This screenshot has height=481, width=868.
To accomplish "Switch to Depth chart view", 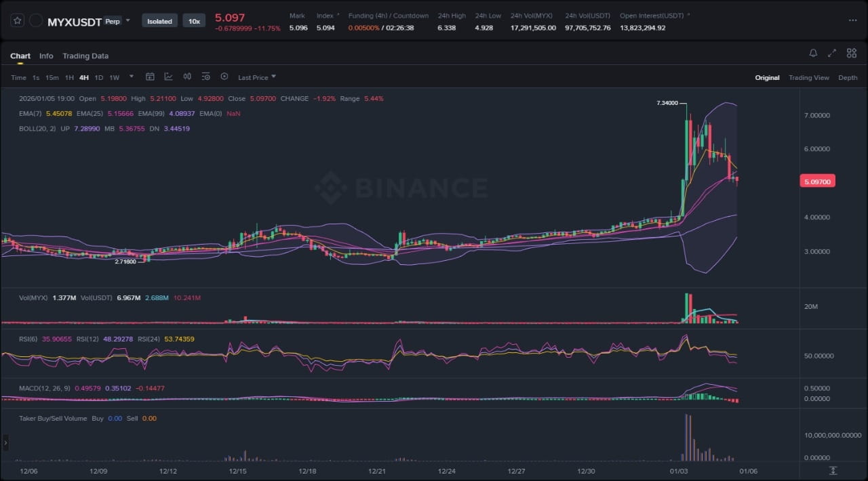I will (x=848, y=77).
